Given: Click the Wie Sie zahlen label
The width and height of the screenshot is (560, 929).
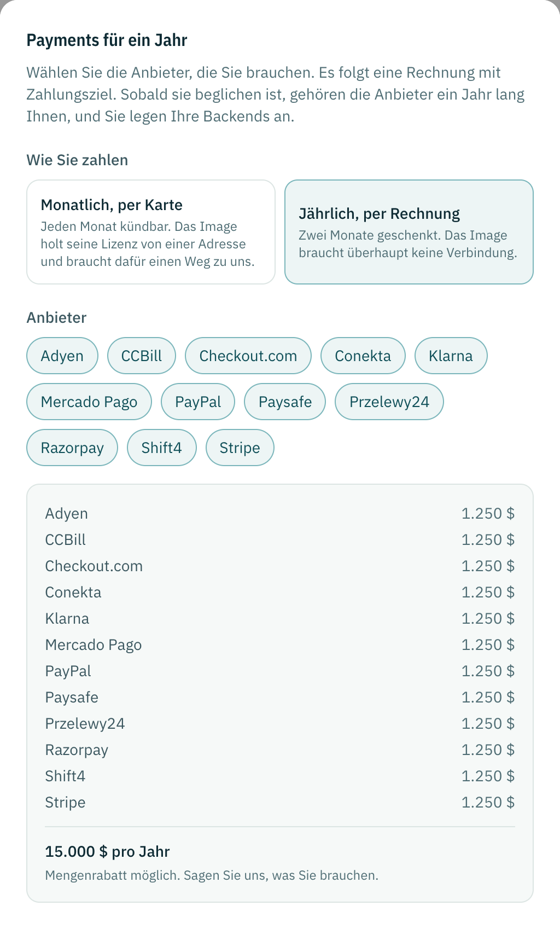Looking at the screenshot, I should click(77, 160).
